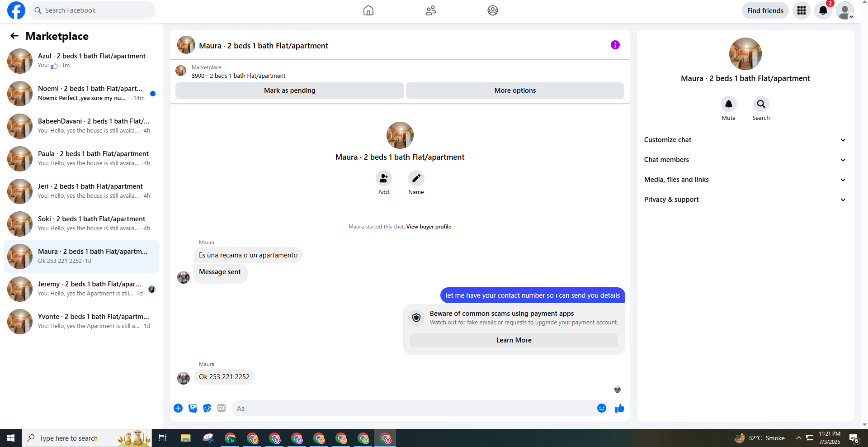Expand the Chat members section
Viewport: 868px width, 447px height.
click(745, 160)
